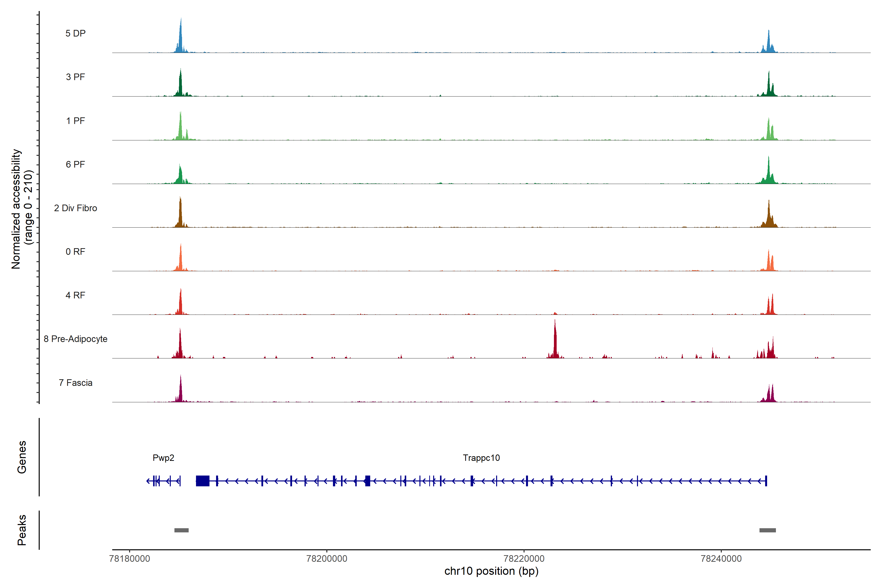Click the 7 Fascia track label
The height and width of the screenshot is (588, 882).
(75, 383)
